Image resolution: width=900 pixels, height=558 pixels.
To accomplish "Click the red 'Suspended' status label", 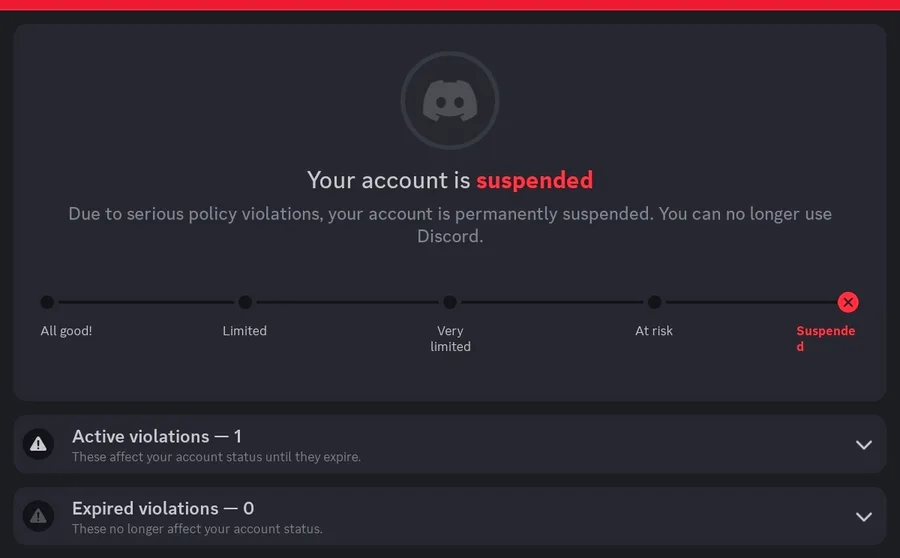I will click(825, 338).
